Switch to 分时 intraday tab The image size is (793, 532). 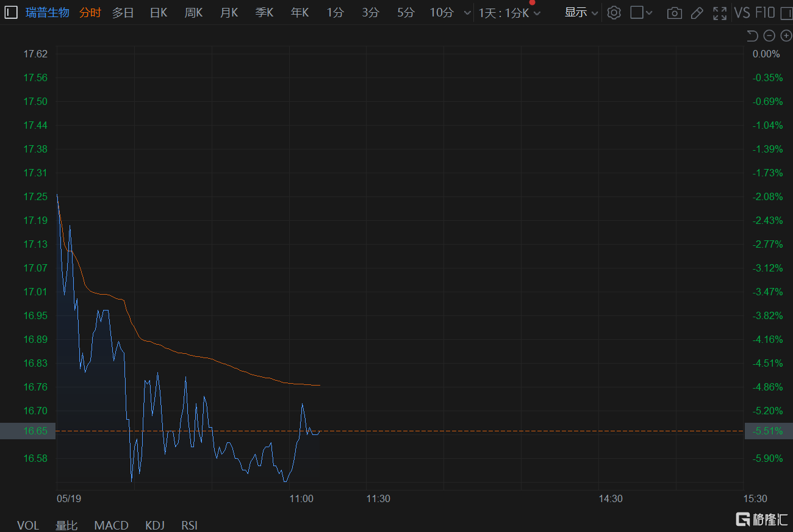click(x=90, y=12)
